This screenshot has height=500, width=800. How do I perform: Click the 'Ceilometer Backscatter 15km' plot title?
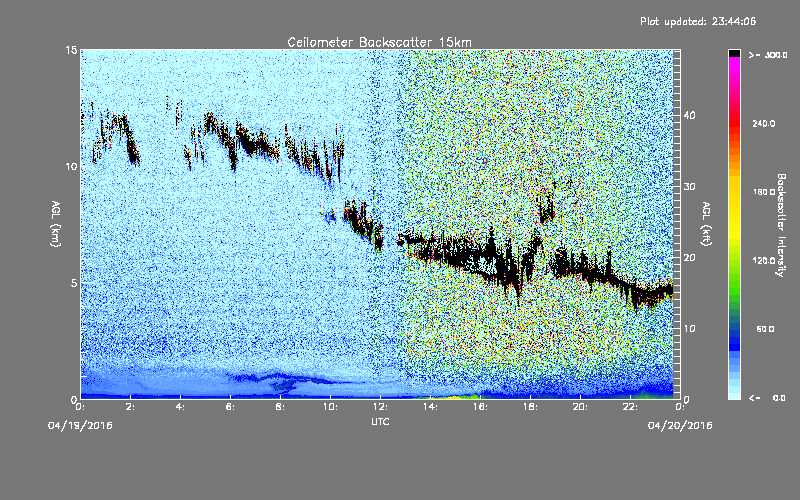point(379,42)
